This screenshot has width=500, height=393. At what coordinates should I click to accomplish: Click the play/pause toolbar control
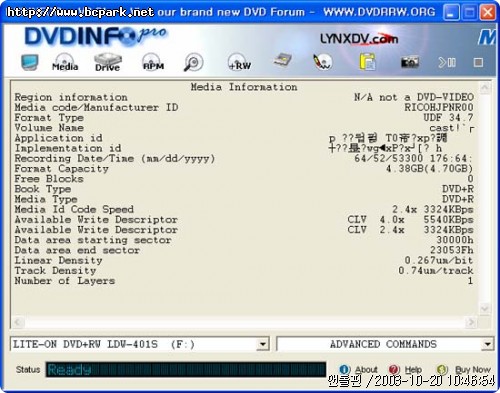(x=447, y=62)
